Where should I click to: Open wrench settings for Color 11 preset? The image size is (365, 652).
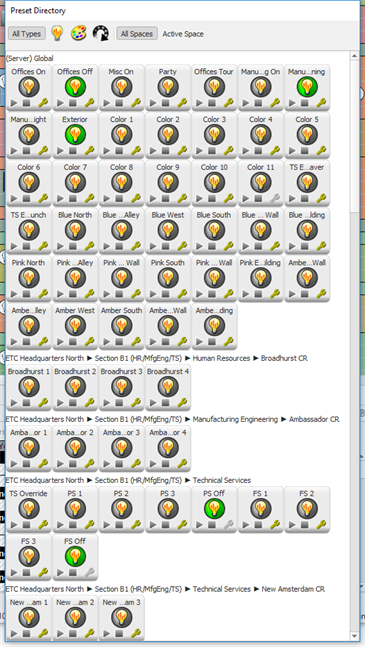tap(275, 198)
